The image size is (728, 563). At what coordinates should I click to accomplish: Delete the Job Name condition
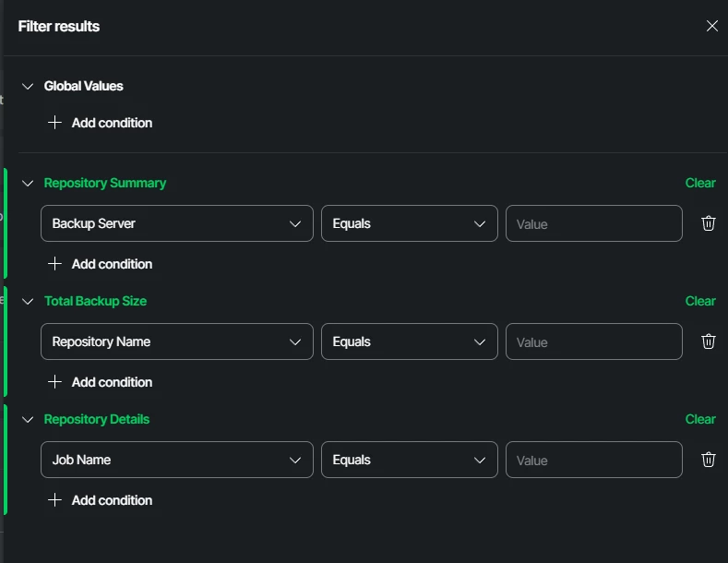(708, 460)
